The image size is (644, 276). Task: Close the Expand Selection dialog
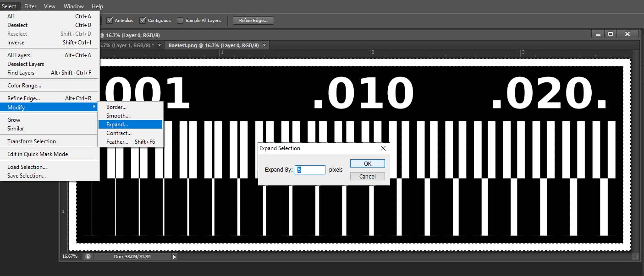383,148
